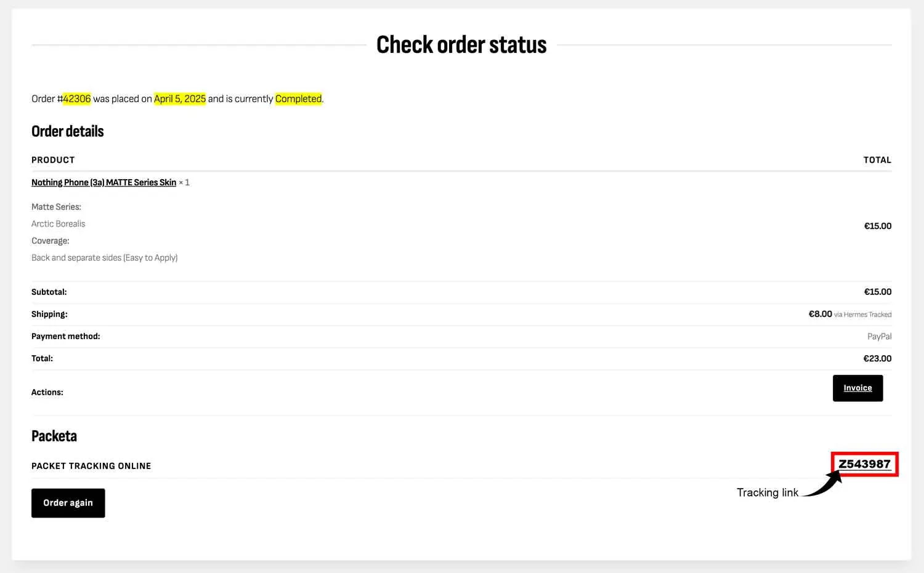Click the highlighted Completed status

(x=298, y=99)
